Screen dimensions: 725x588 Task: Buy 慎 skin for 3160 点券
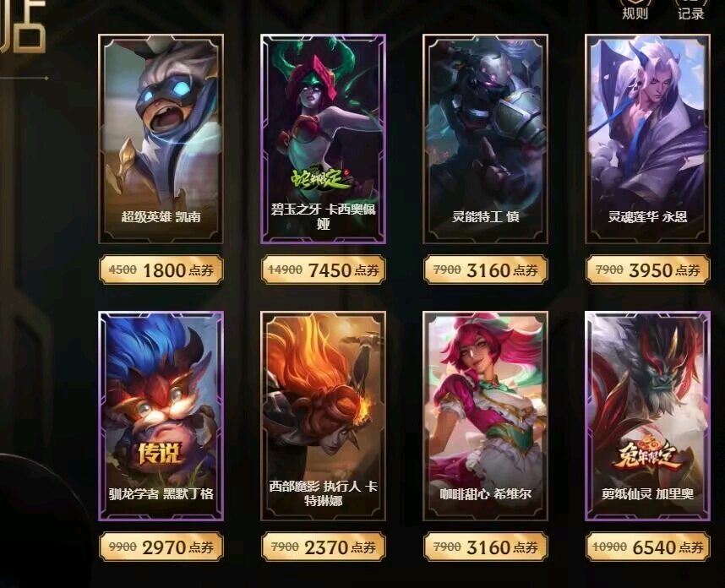click(486, 269)
